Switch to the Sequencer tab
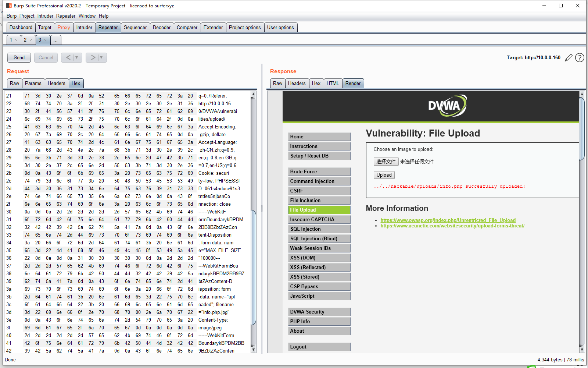The height and width of the screenshot is (368, 588). pyautogui.click(x=135, y=28)
